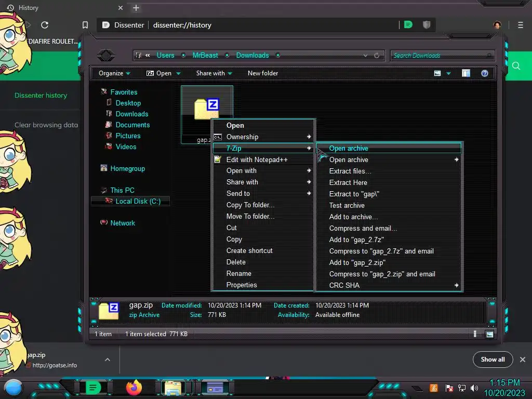The width and height of the screenshot is (532, 399).
Task: Expand the Organize dropdown
Action: 114,73
